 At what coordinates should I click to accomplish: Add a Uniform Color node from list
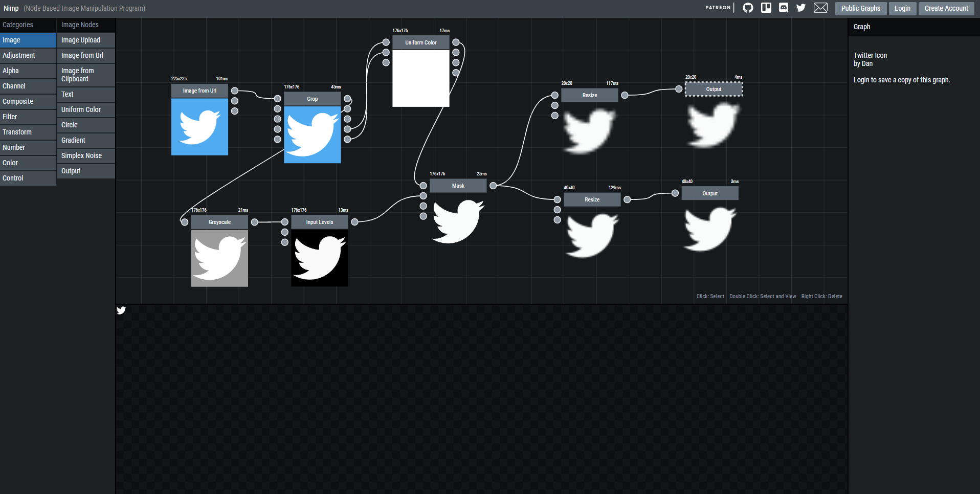point(86,109)
